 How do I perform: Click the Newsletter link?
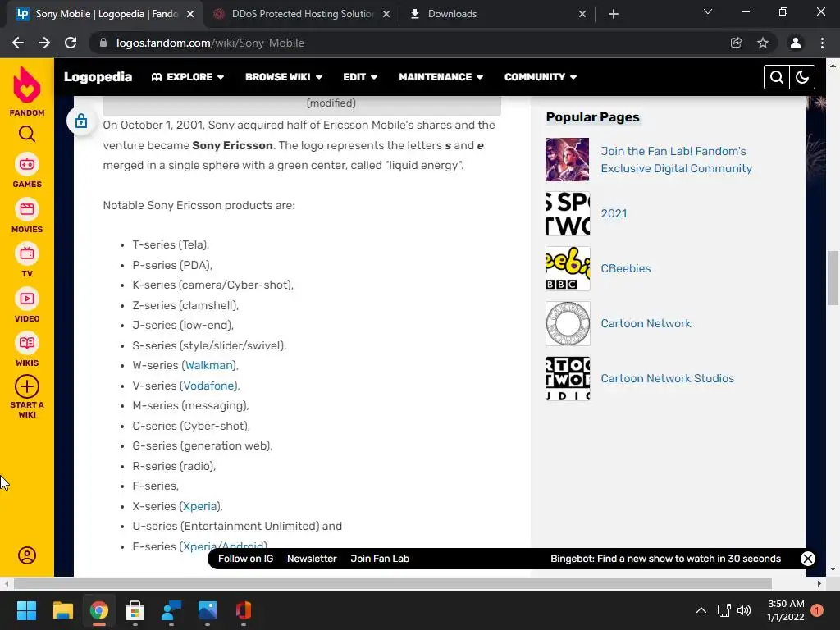[312, 559]
